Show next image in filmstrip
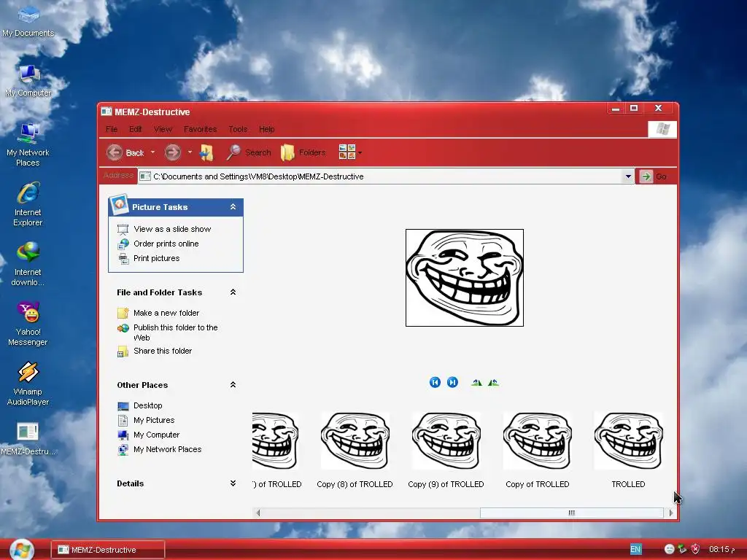 click(x=452, y=382)
